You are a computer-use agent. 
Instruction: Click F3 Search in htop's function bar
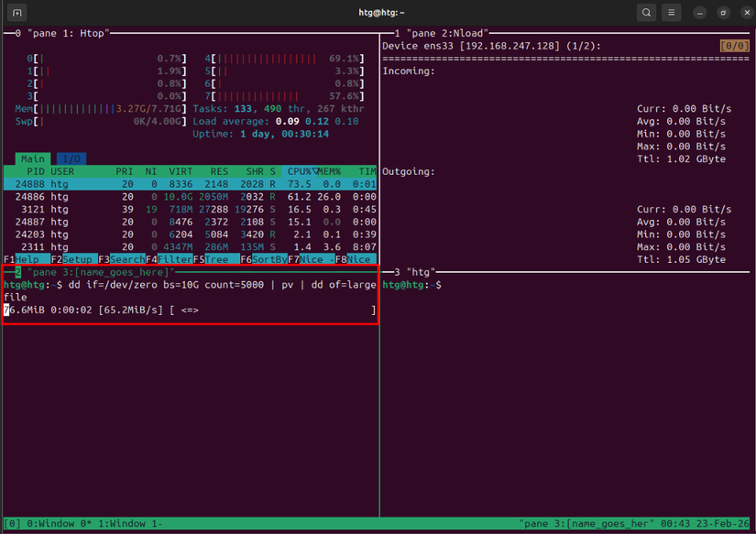[x=122, y=259]
